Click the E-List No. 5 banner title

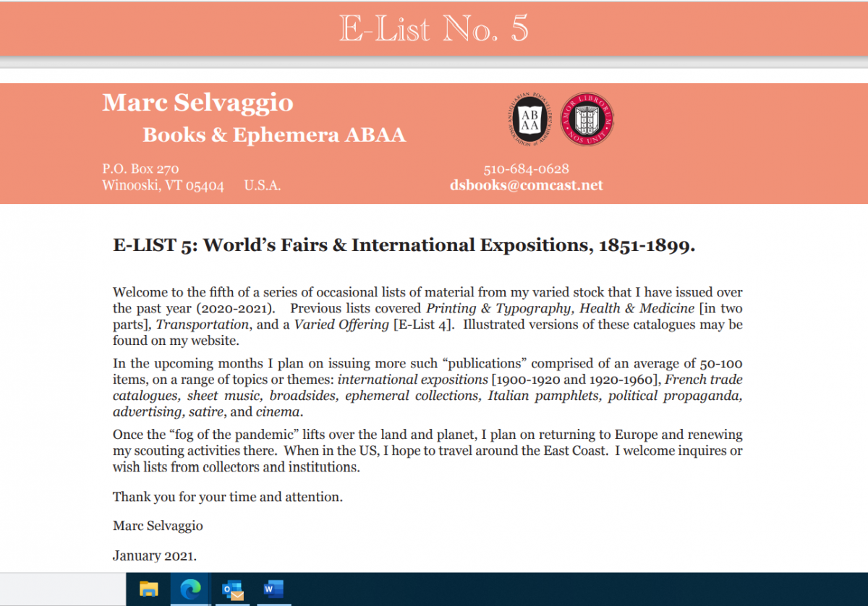click(x=434, y=28)
